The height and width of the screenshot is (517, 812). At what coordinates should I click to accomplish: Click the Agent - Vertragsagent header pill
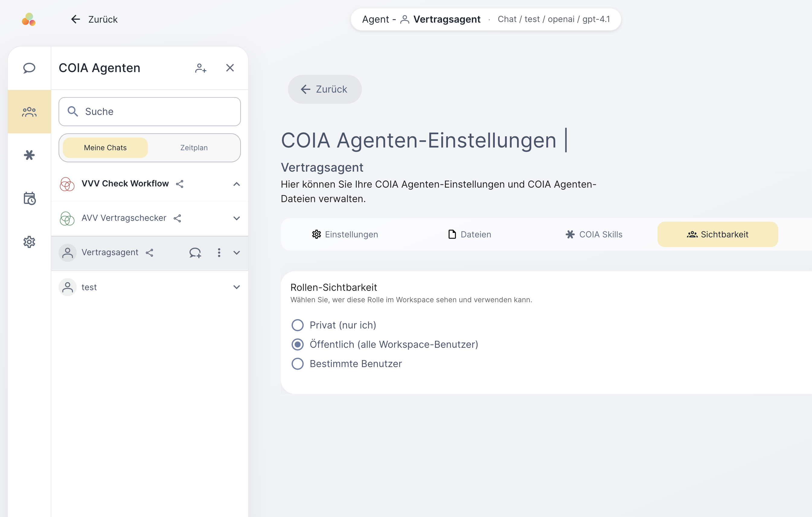tap(486, 19)
